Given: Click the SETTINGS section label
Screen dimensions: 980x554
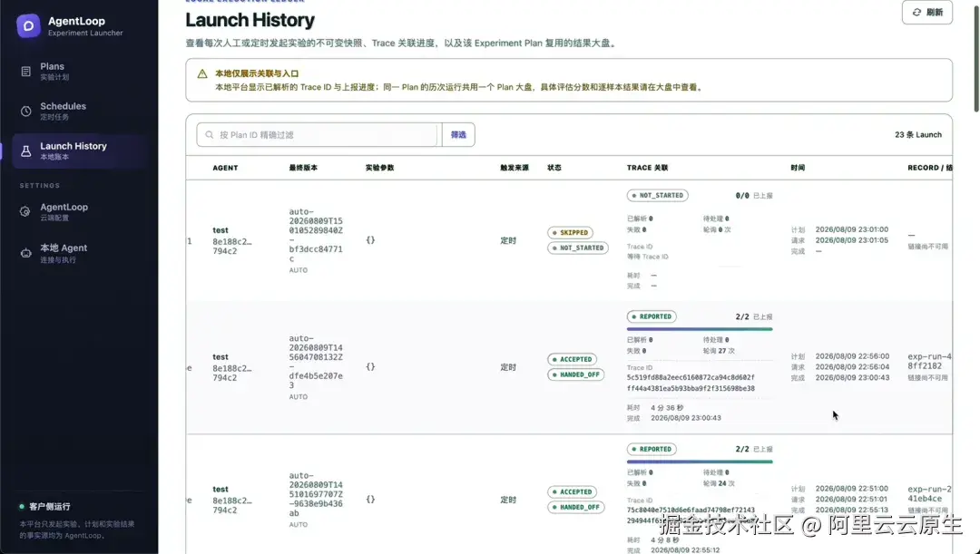Looking at the screenshot, I should coord(39,186).
